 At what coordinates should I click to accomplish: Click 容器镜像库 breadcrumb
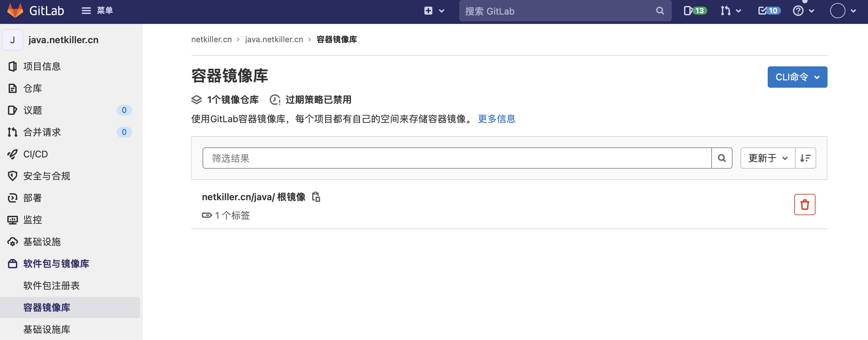point(337,40)
